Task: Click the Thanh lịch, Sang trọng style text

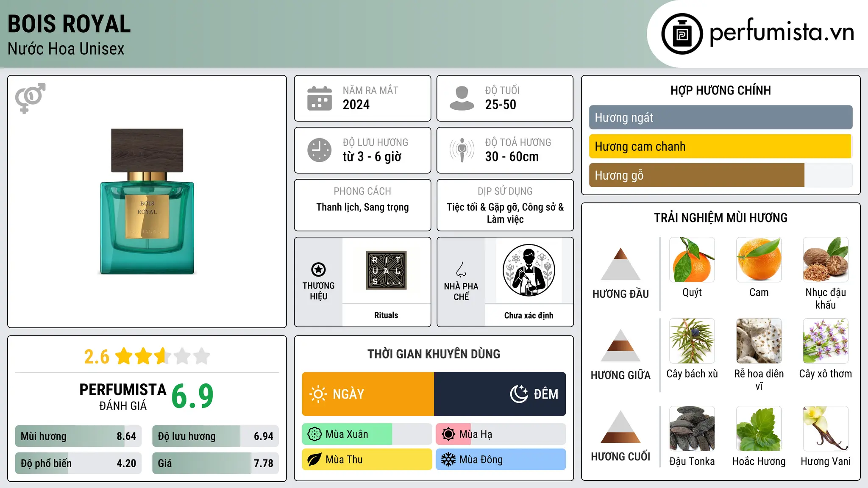Action: pos(362,207)
